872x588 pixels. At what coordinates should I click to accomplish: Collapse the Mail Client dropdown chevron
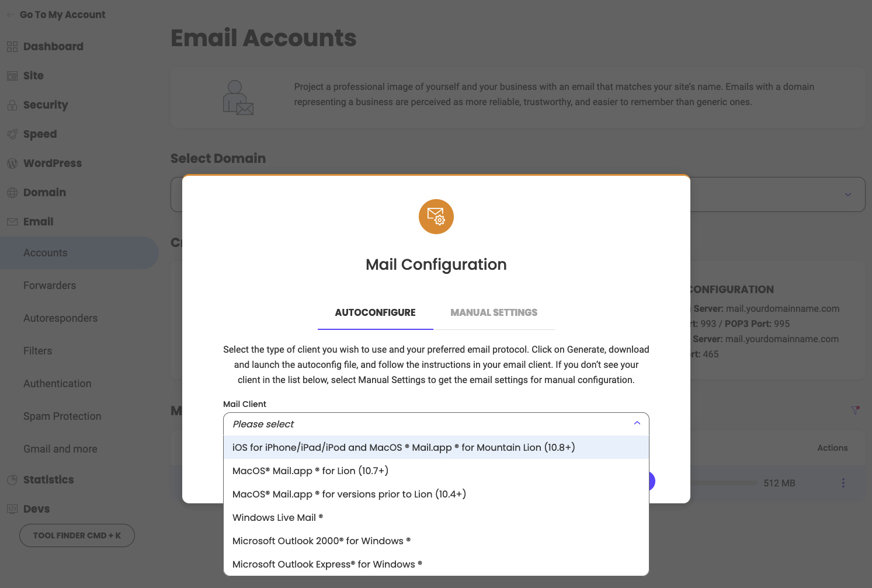637,423
